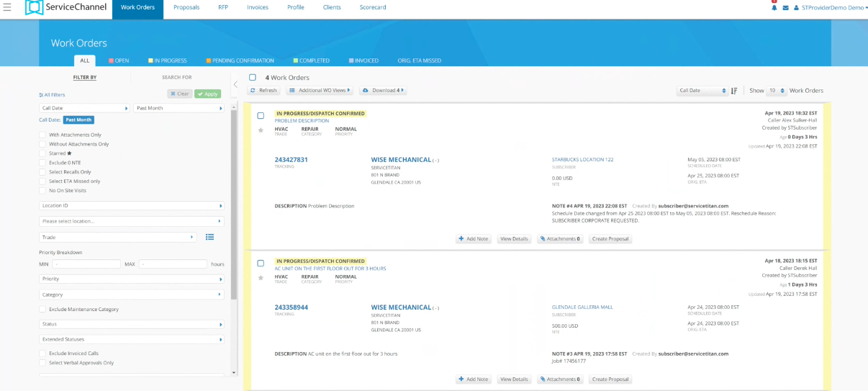Image resolution: width=868 pixels, height=391 pixels.
Task: Open Profile navigation item
Action: (296, 7)
